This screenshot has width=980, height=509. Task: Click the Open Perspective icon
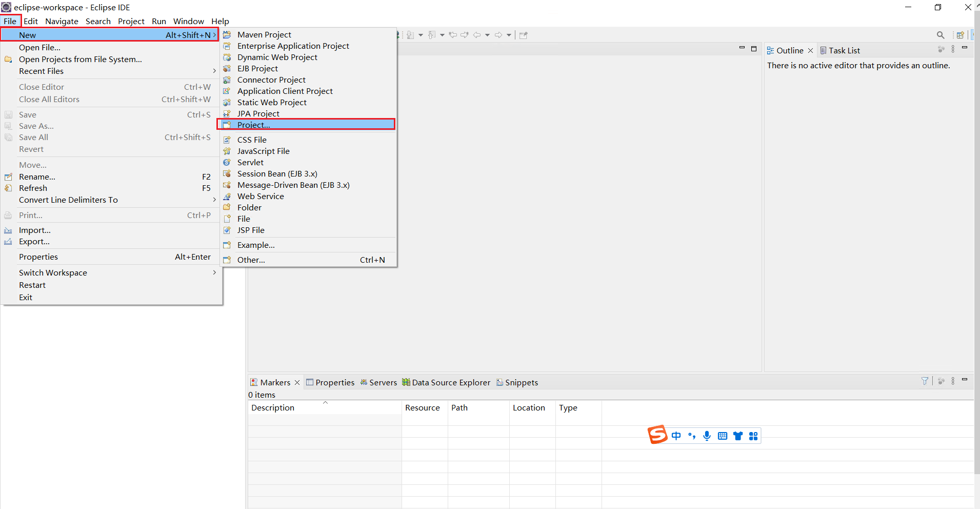tap(961, 35)
